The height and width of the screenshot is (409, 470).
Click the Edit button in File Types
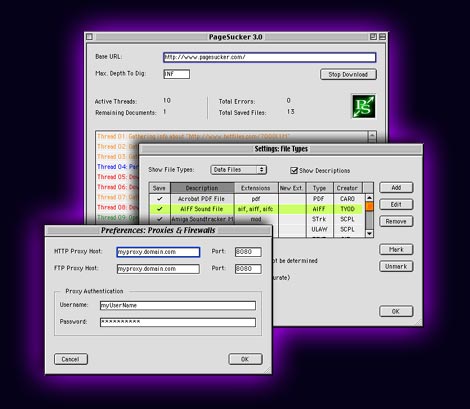[x=396, y=204]
